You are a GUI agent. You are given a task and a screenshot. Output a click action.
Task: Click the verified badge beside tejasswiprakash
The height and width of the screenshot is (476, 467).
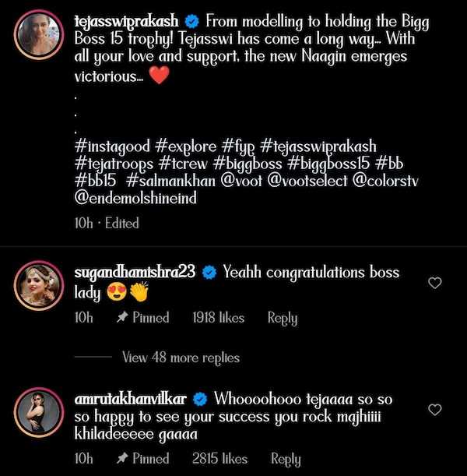194,23
